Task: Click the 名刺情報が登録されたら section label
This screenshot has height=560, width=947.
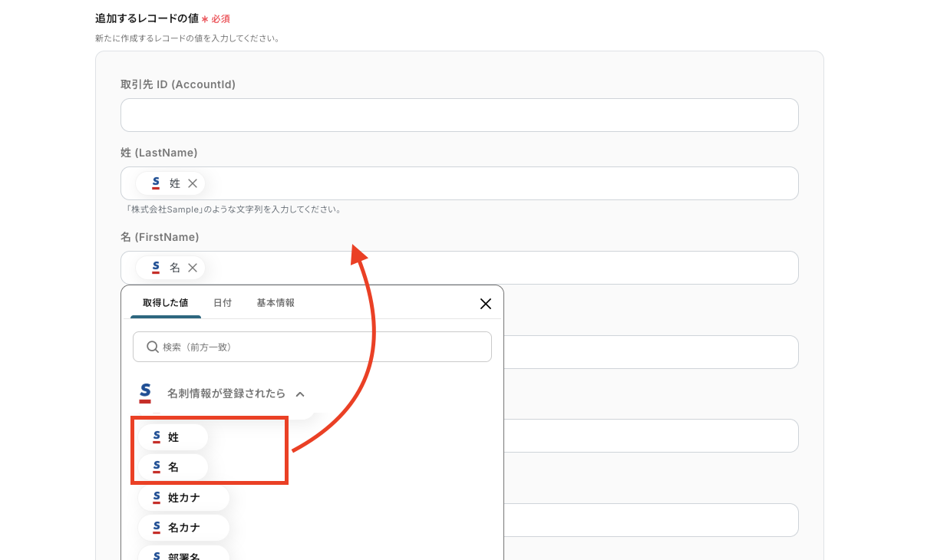Action: tap(226, 394)
